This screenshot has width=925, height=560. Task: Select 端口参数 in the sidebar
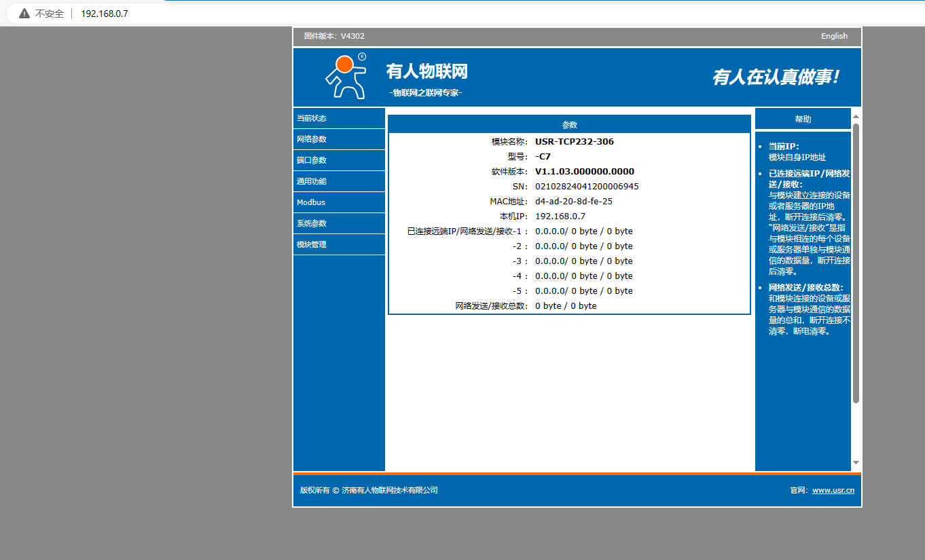coord(339,160)
